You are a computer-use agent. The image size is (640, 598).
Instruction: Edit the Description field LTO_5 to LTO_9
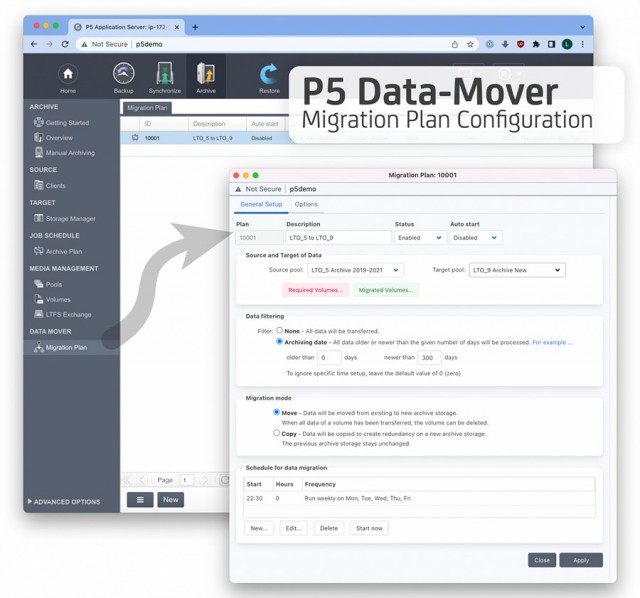tap(338, 238)
